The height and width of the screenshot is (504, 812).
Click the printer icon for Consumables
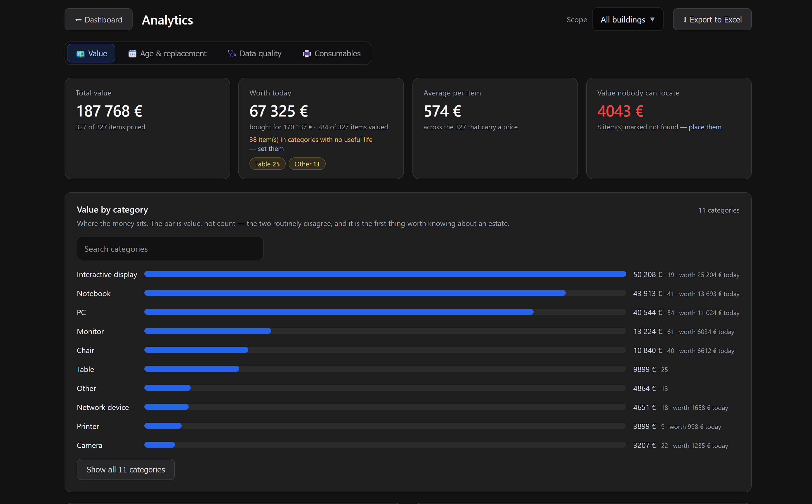[x=307, y=54]
